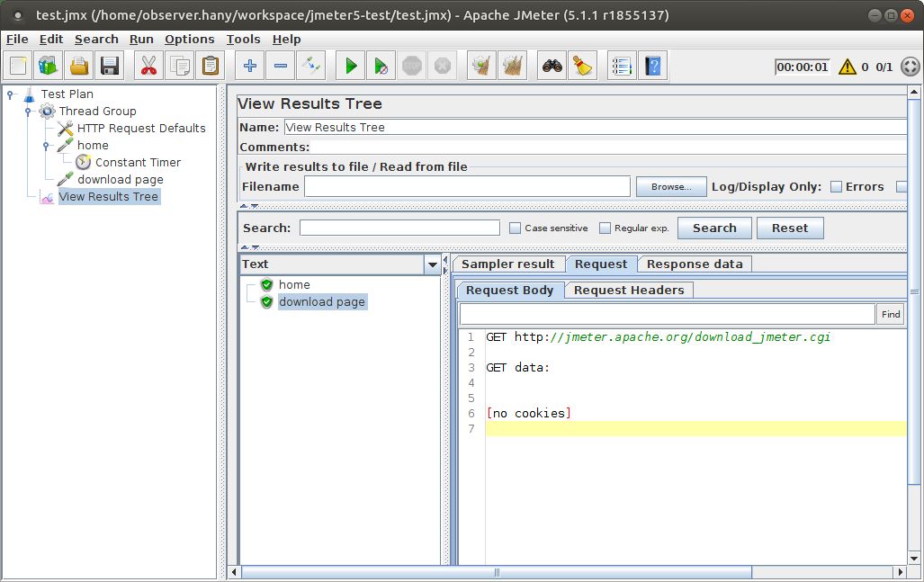
Task: Select the Request Body sub-tab
Action: pyautogui.click(x=510, y=291)
